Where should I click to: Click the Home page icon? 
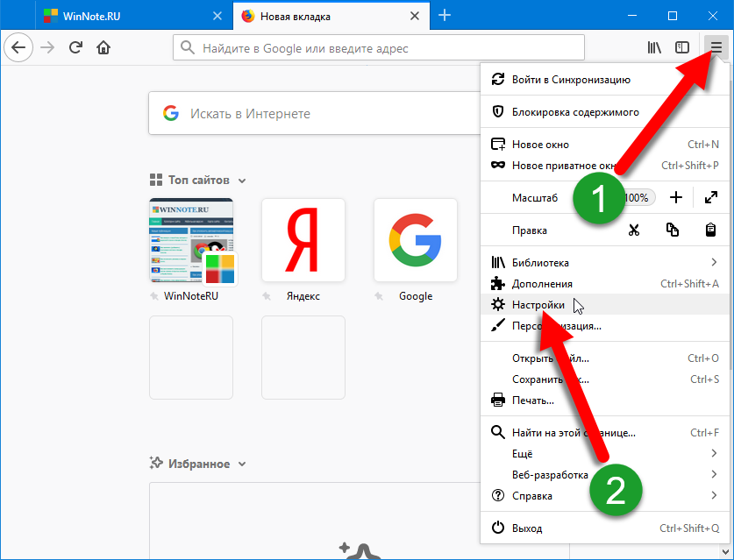point(103,47)
